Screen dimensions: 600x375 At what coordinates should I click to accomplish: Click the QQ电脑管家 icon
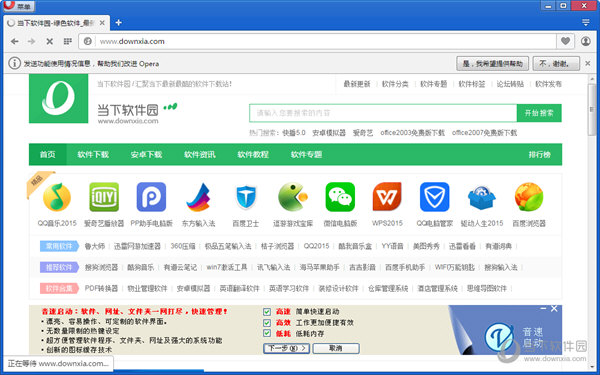(x=435, y=197)
